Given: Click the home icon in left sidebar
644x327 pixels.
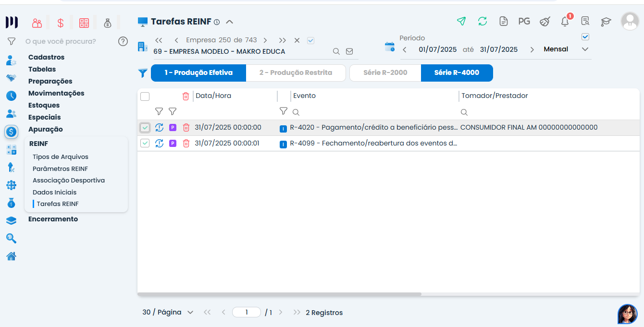Looking at the screenshot, I should (x=12, y=256).
